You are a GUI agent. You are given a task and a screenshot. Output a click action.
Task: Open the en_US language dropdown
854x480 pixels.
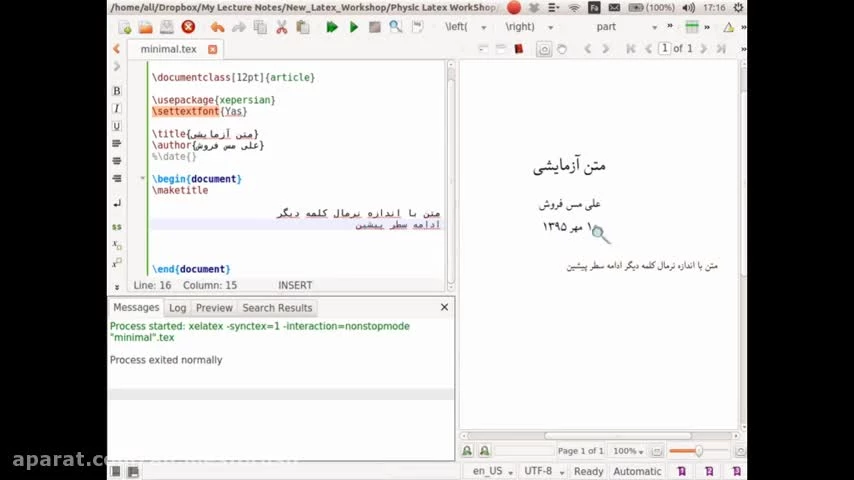pos(493,471)
